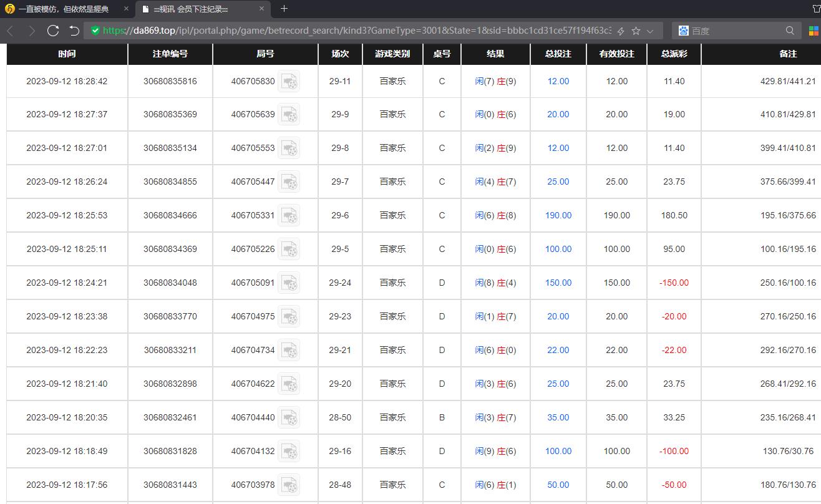Open a new browser tab
The height and width of the screenshot is (504, 821).
pyautogui.click(x=284, y=9)
